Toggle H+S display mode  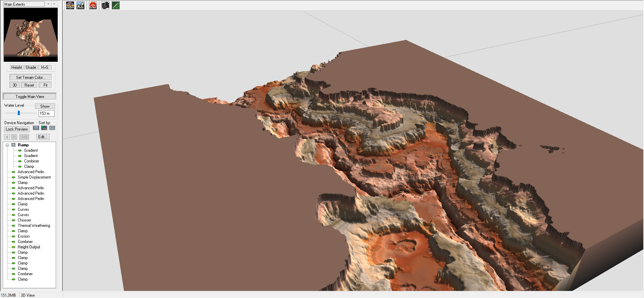pos(45,67)
